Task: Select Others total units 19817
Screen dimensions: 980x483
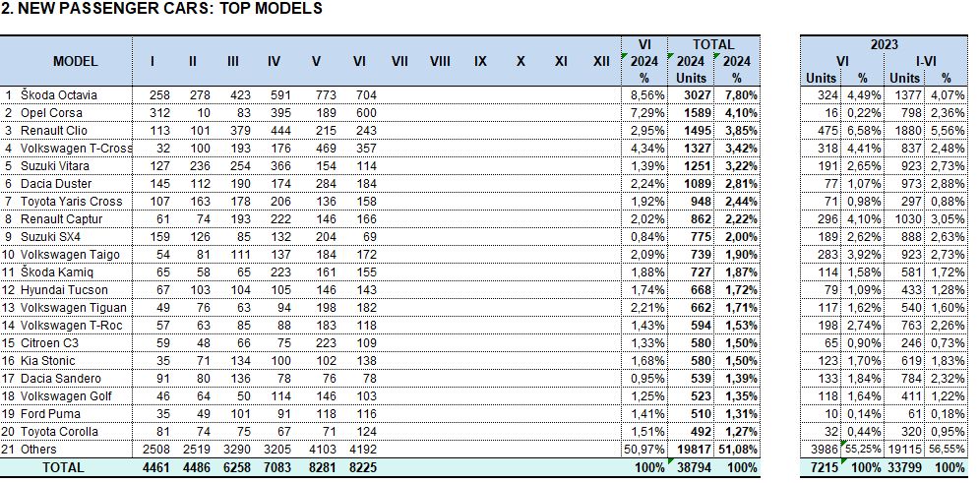Action: (x=695, y=450)
